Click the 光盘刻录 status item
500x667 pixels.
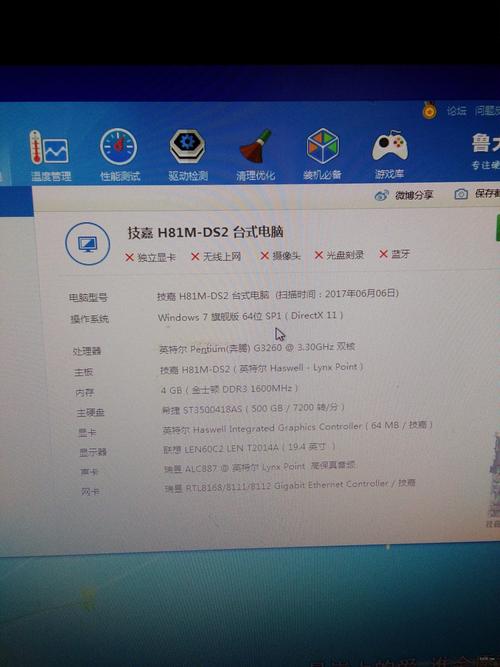point(339,255)
